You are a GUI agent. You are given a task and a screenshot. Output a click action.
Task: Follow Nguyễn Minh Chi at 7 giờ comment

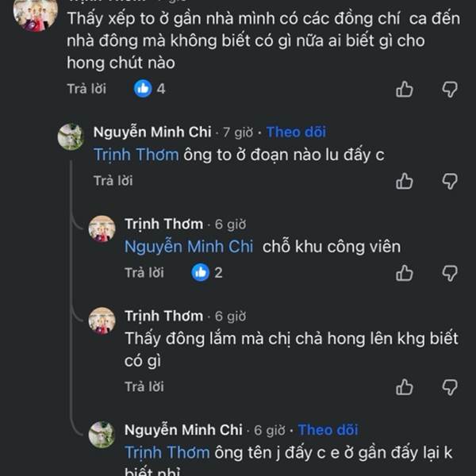point(296,132)
